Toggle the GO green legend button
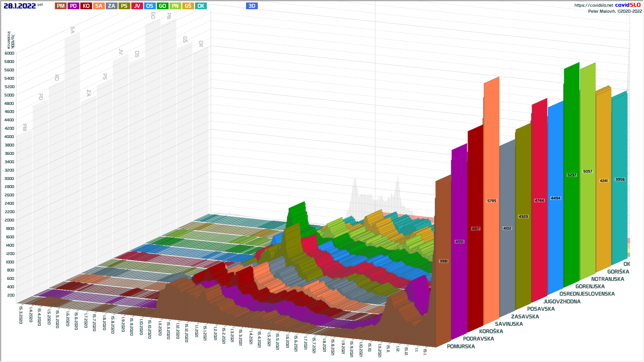644x362 pixels. pyautogui.click(x=162, y=6)
